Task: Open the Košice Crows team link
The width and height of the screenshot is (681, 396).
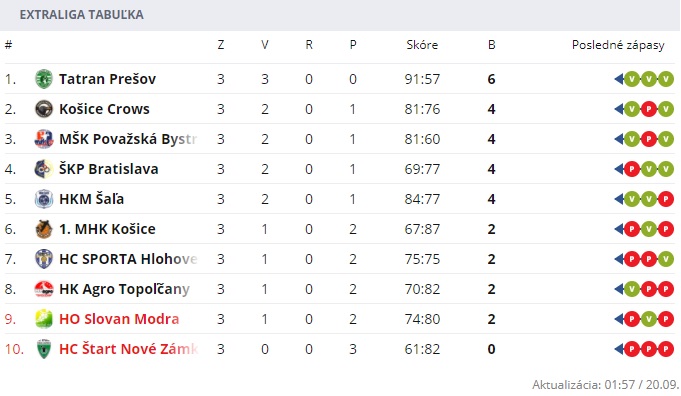Action: [x=104, y=109]
